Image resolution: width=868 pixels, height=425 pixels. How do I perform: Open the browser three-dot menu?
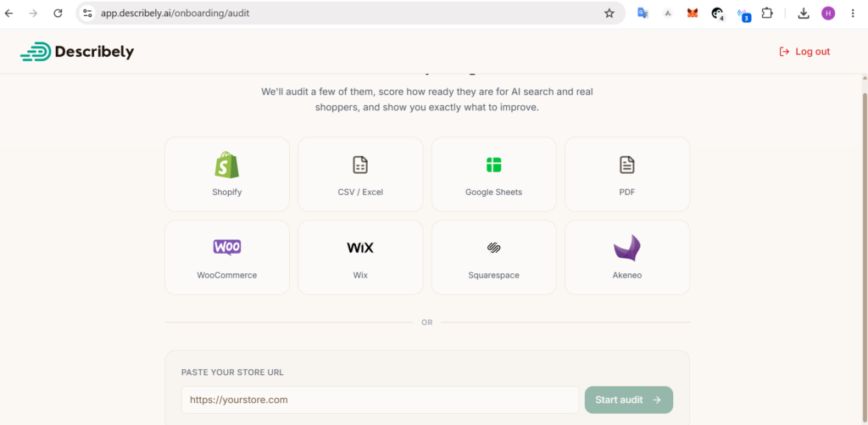pyautogui.click(x=853, y=14)
